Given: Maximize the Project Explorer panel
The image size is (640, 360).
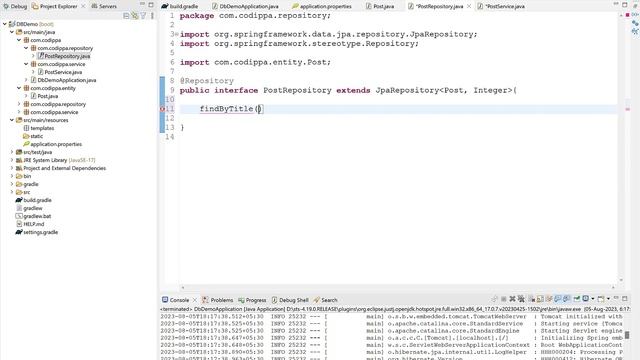Looking at the screenshot, I should 151,5.
